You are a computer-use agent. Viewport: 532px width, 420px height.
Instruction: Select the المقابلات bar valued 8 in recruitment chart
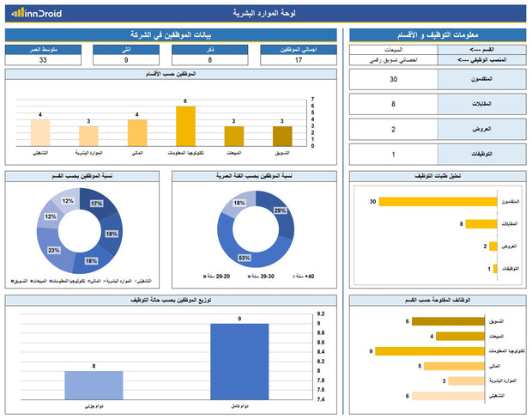click(x=481, y=224)
